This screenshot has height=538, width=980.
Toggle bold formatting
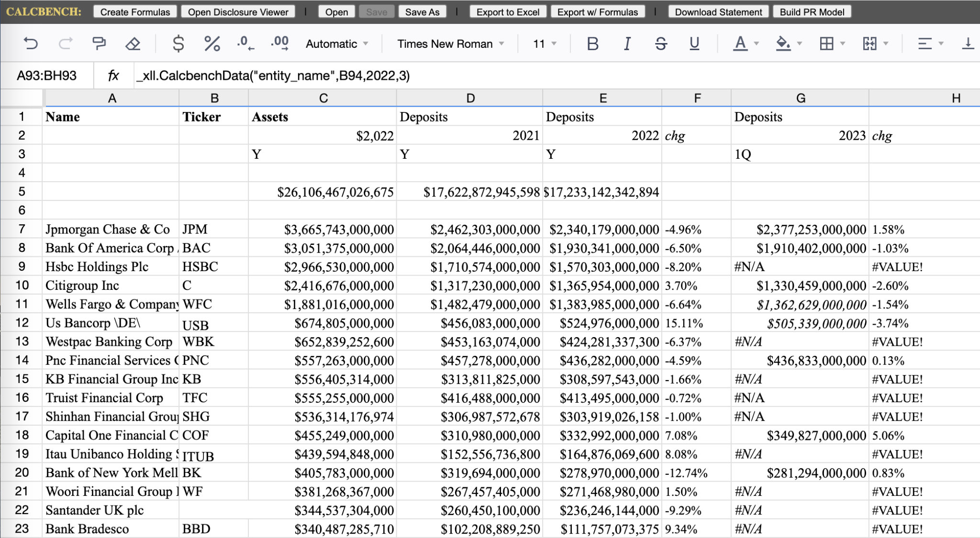click(x=592, y=44)
